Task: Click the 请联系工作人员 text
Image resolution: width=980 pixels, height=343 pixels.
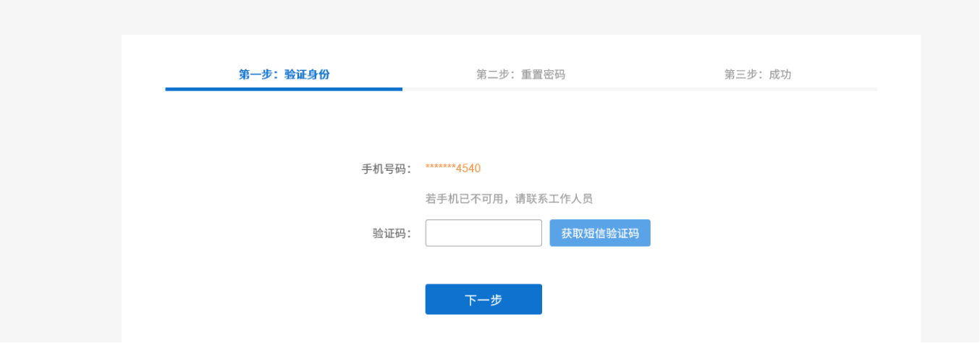Action: point(554,199)
